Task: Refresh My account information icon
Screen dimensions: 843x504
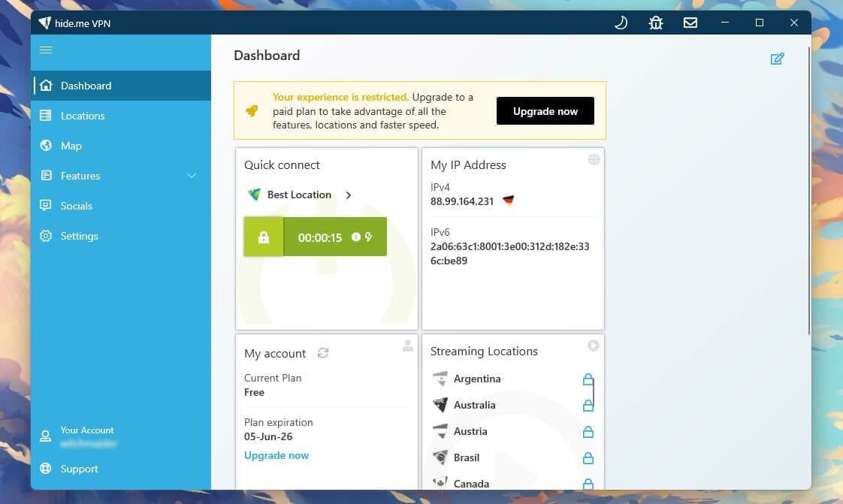Action: [323, 353]
